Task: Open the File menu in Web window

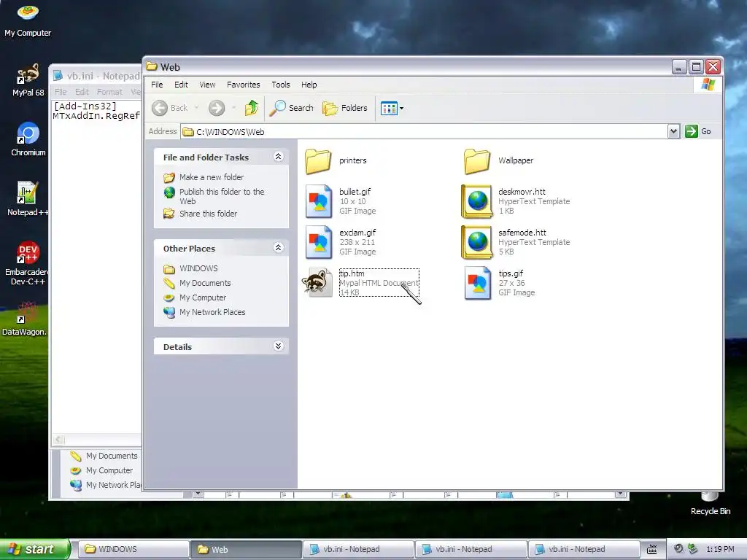Action: pos(157,85)
